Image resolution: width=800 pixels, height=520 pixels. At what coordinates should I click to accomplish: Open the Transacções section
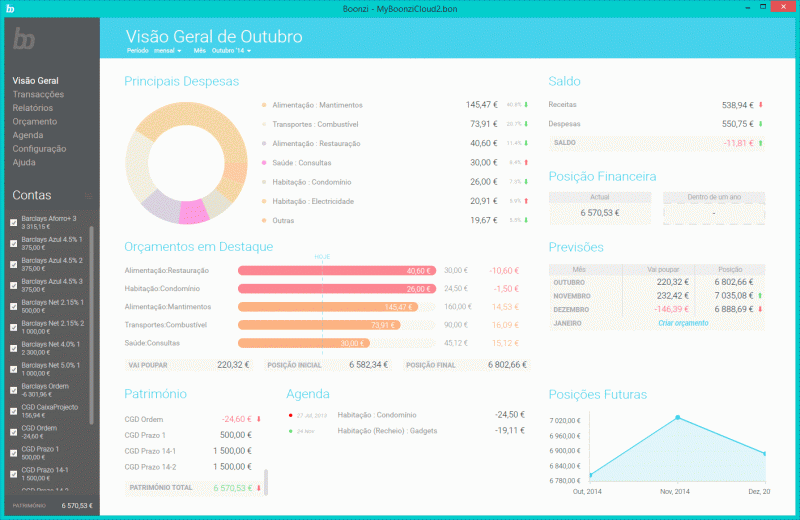(38, 94)
